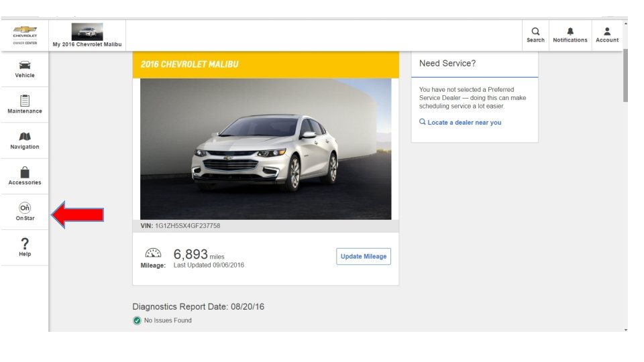Screen dimensions: 644x362
Task: Open the Account menu
Action: tap(607, 35)
